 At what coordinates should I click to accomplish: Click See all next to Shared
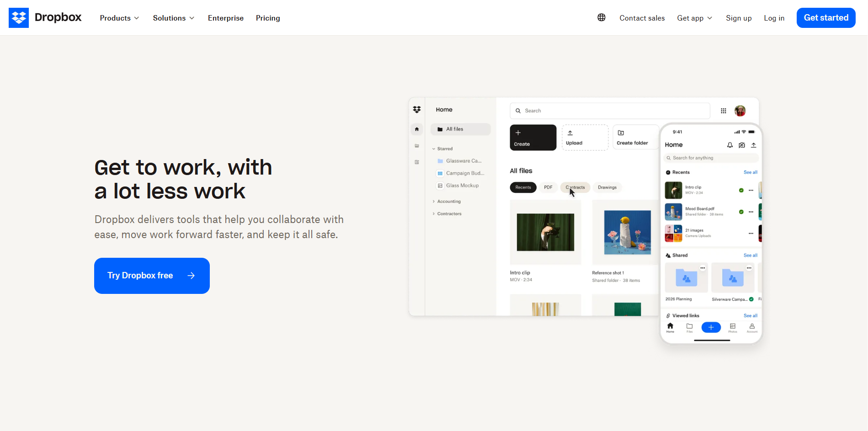pos(751,255)
